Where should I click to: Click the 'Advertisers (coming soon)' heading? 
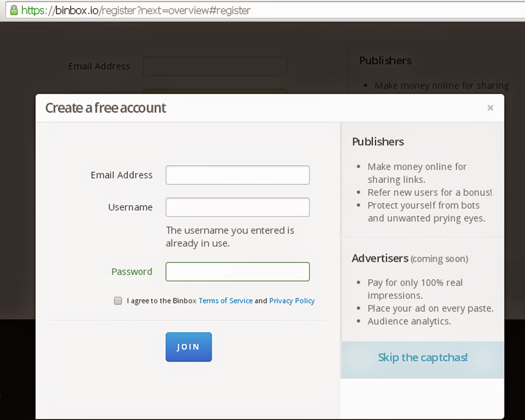click(x=410, y=259)
